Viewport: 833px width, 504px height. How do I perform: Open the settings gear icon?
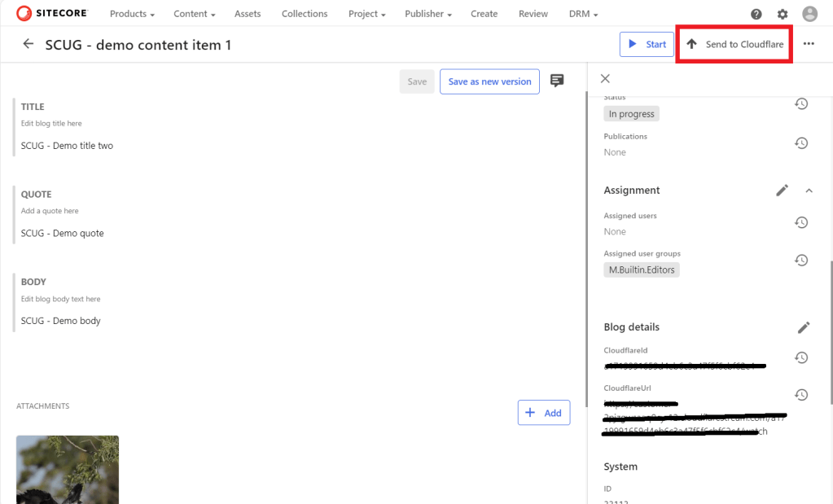coord(783,14)
